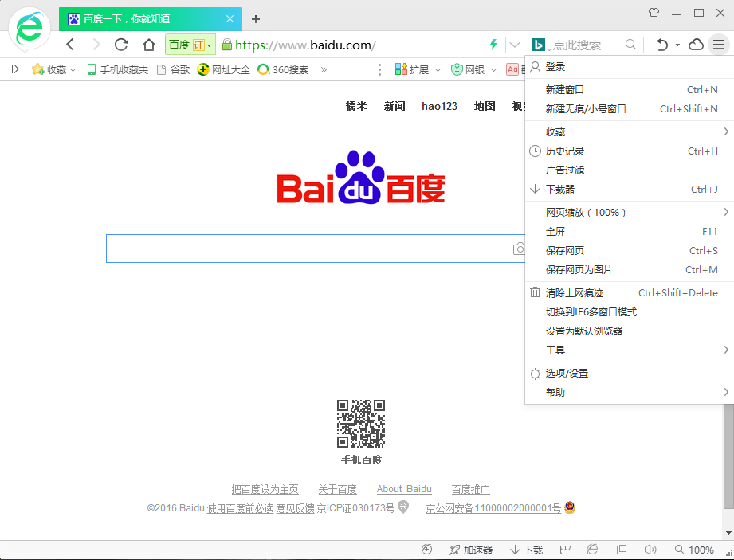
Task: Select 保存网页为图片 menu item
Action: tap(630, 269)
